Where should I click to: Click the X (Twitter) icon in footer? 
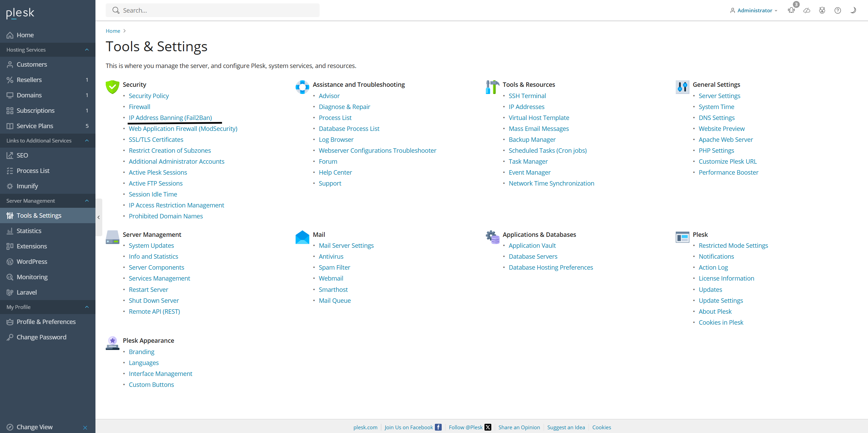488,427
